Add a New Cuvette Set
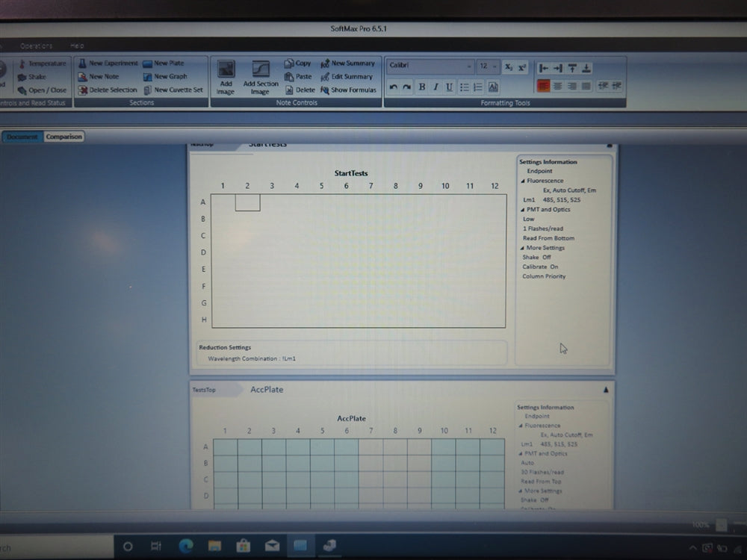 pos(173,90)
